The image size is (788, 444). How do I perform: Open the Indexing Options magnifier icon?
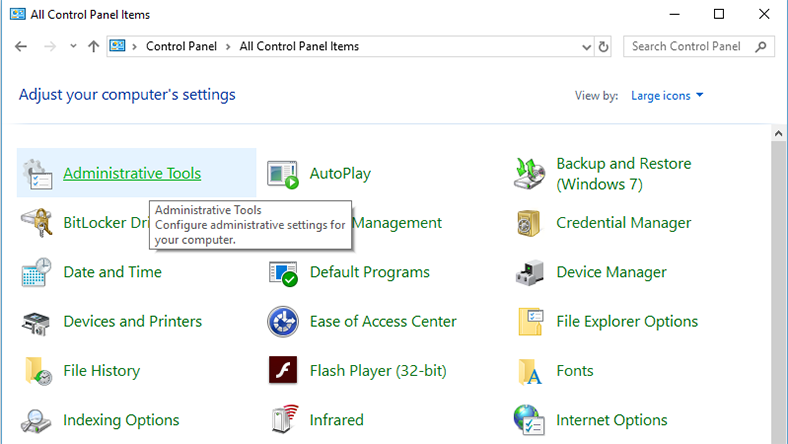[x=35, y=421]
